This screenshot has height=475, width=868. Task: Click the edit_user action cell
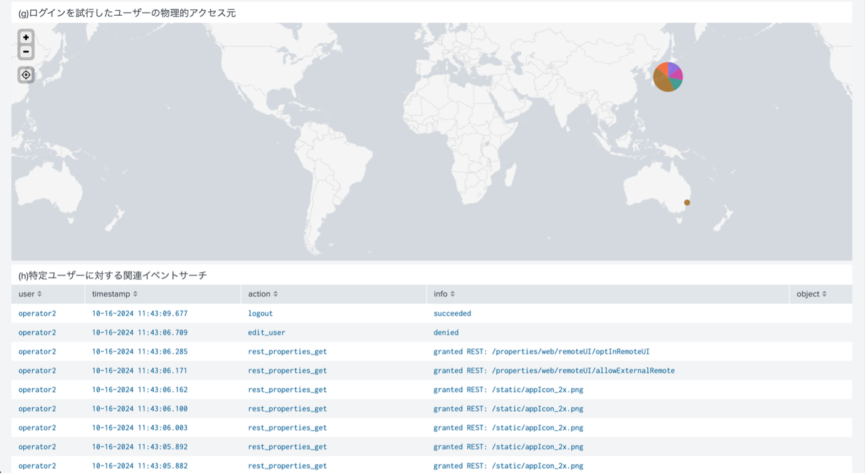click(x=267, y=333)
